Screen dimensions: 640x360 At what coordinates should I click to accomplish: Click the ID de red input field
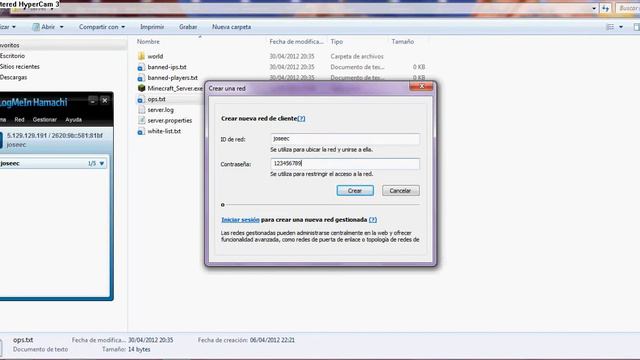(x=345, y=139)
